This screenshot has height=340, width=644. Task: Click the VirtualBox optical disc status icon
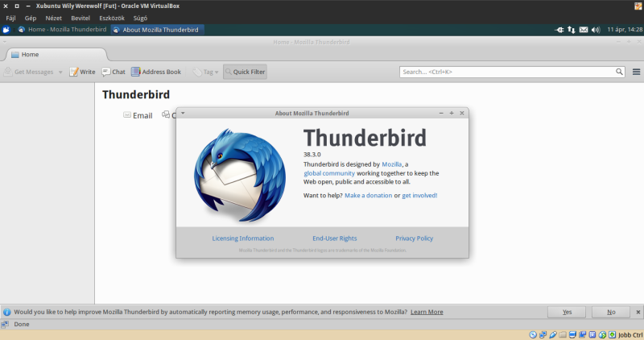[533, 334]
